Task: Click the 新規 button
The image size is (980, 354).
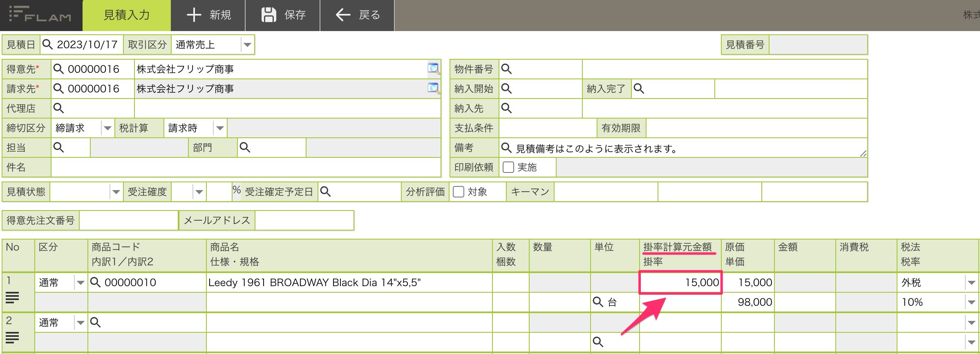Action: tap(208, 15)
